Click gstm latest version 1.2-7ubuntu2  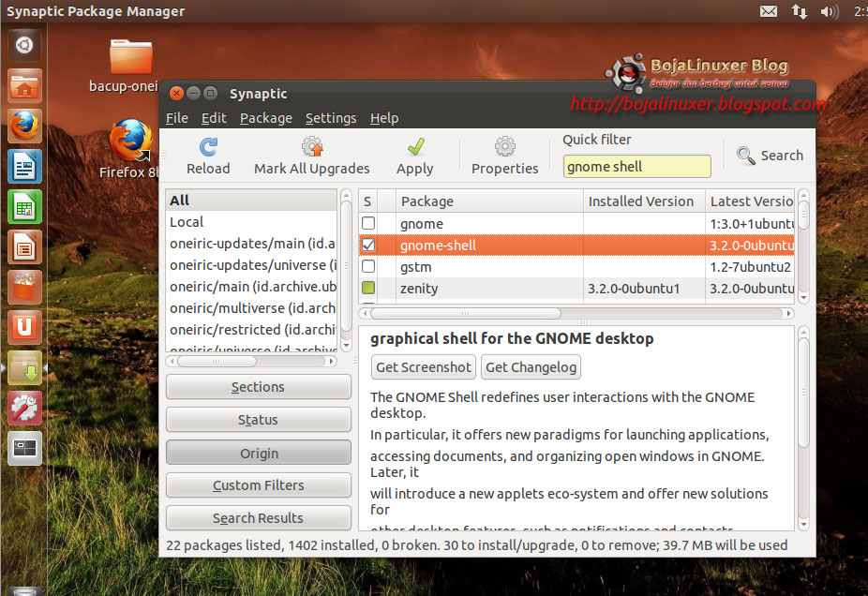click(x=750, y=267)
